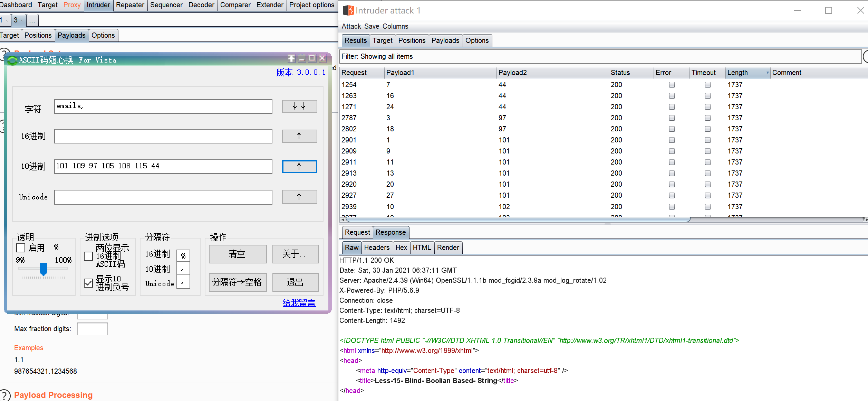Image resolution: width=868 pixels, height=401 pixels.
Task: Uncheck the 显示10进制负号 checkbox
Action: 88,283
